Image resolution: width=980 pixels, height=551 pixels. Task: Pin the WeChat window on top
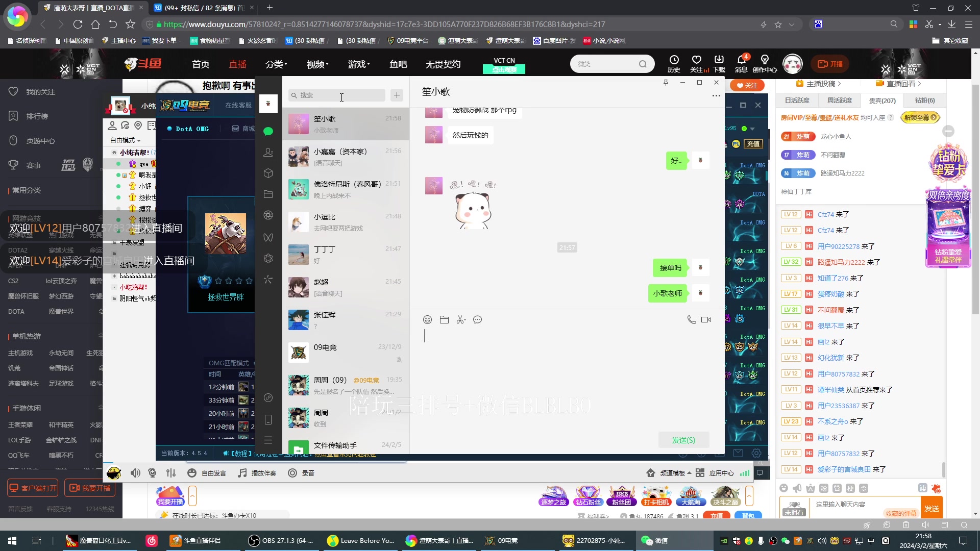point(666,83)
